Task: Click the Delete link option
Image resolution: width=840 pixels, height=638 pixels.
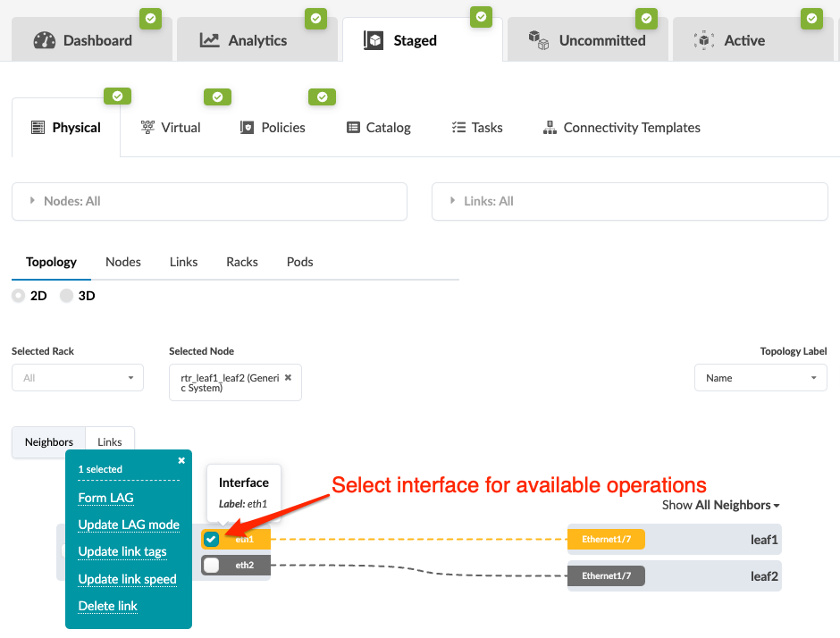Action: 107,606
